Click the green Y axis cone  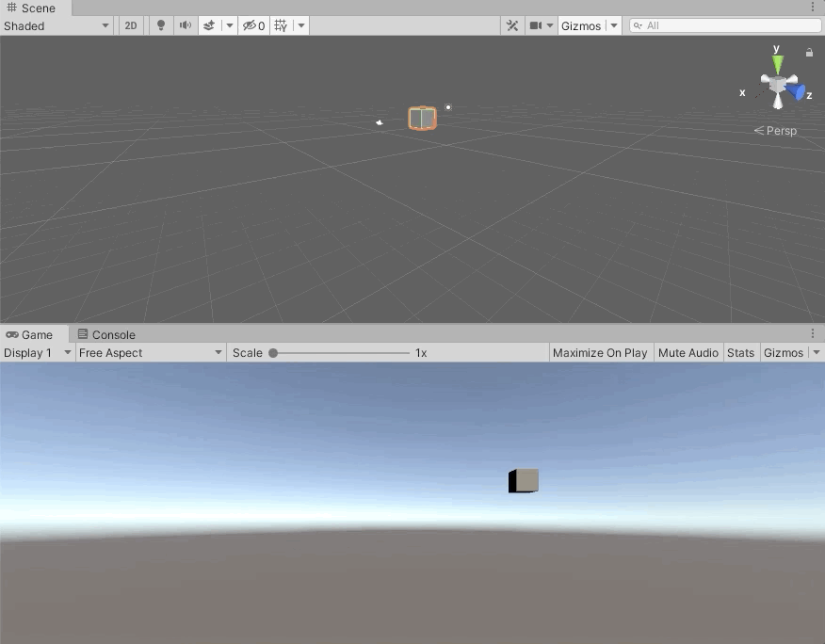778,64
